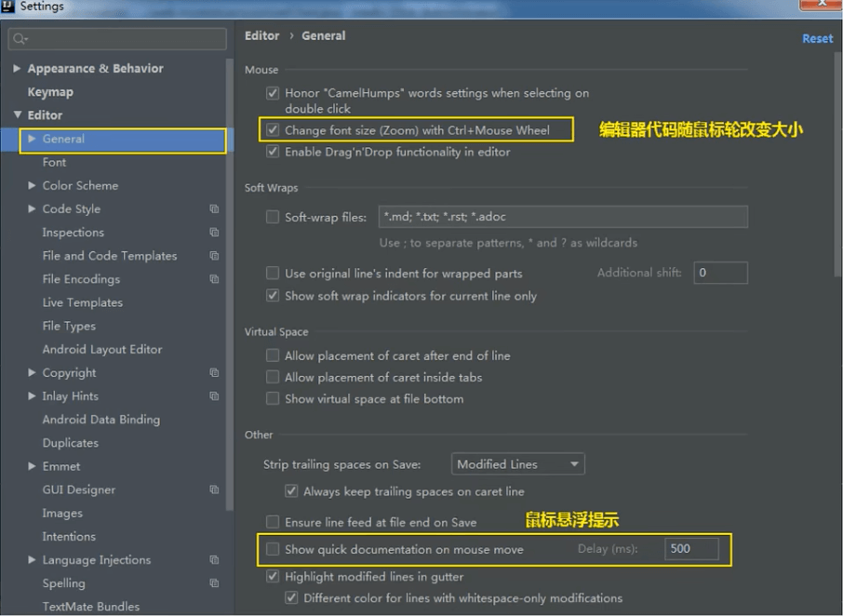Click the icon beside Copyright entry
This screenshot has width=843, height=616.
(x=214, y=373)
